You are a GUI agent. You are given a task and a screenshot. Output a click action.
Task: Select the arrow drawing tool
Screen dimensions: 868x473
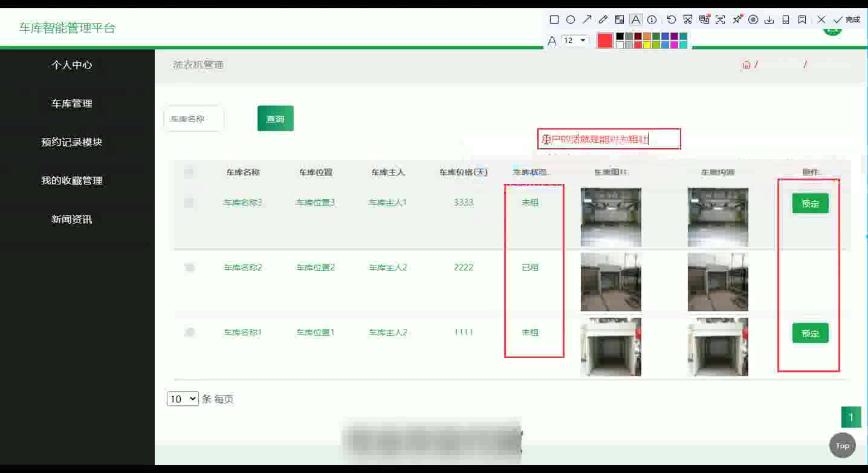[x=586, y=20]
